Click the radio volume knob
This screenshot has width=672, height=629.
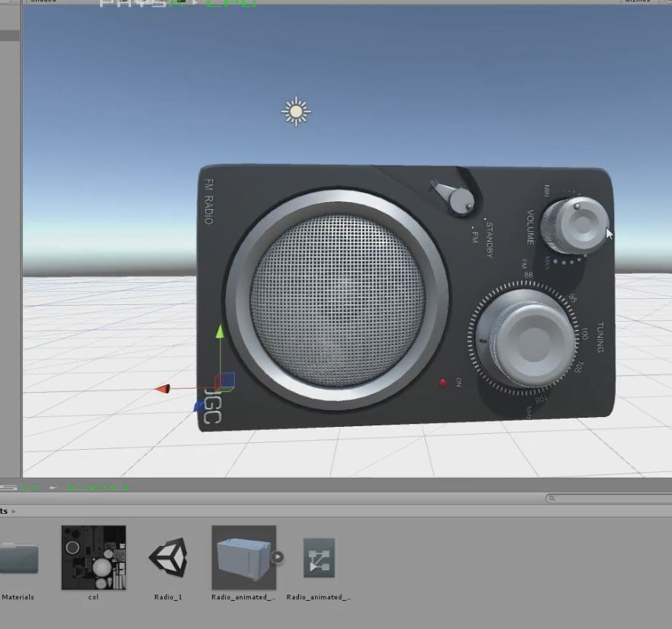pyautogui.click(x=574, y=224)
